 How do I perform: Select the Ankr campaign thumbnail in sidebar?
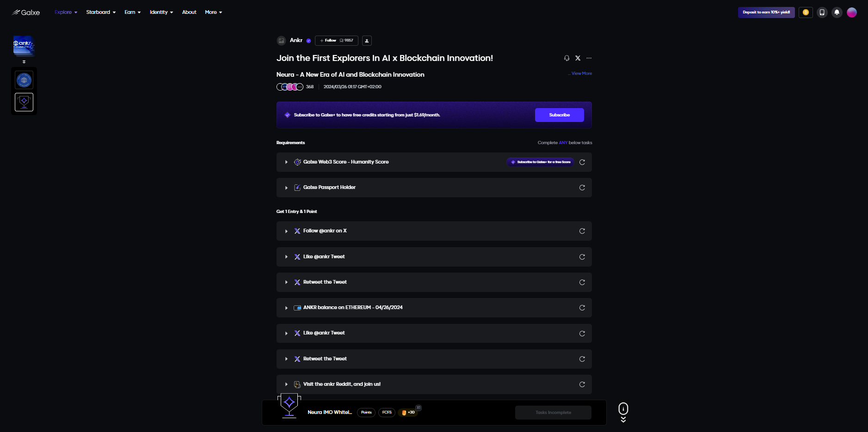23,46
